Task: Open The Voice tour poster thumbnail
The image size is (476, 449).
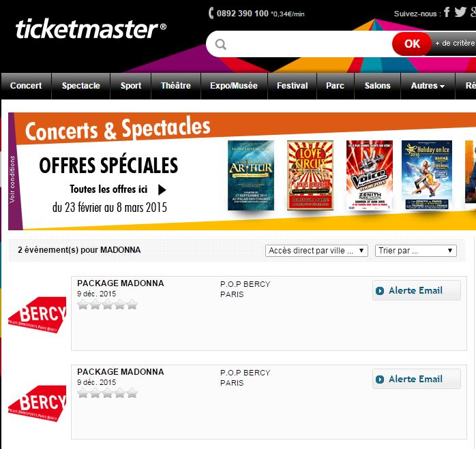Action: [x=370, y=175]
